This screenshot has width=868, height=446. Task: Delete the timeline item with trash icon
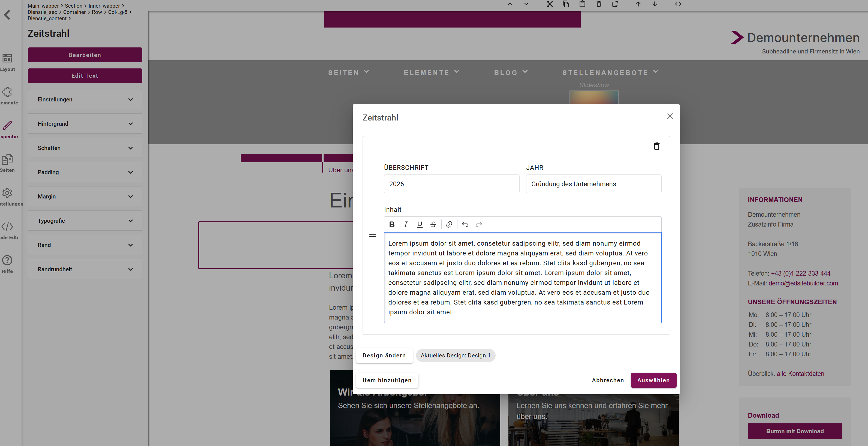pos(656,146)
